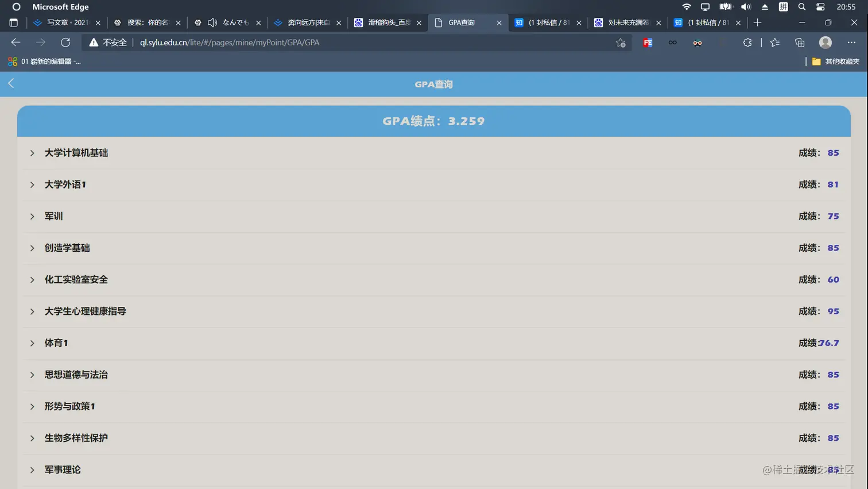This screenshot has width=868, height=489.
Task: Open the infinity-symbol extension icon
Action: pos(672,43)
